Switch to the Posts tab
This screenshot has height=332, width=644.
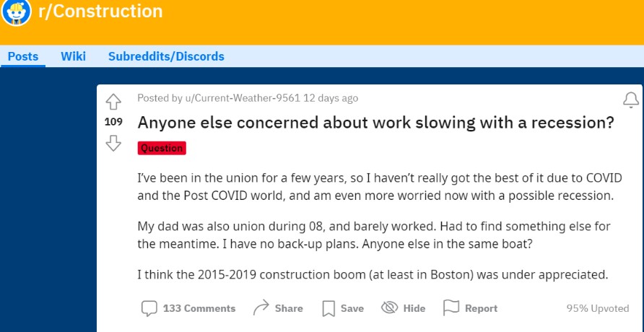(23, 56)
